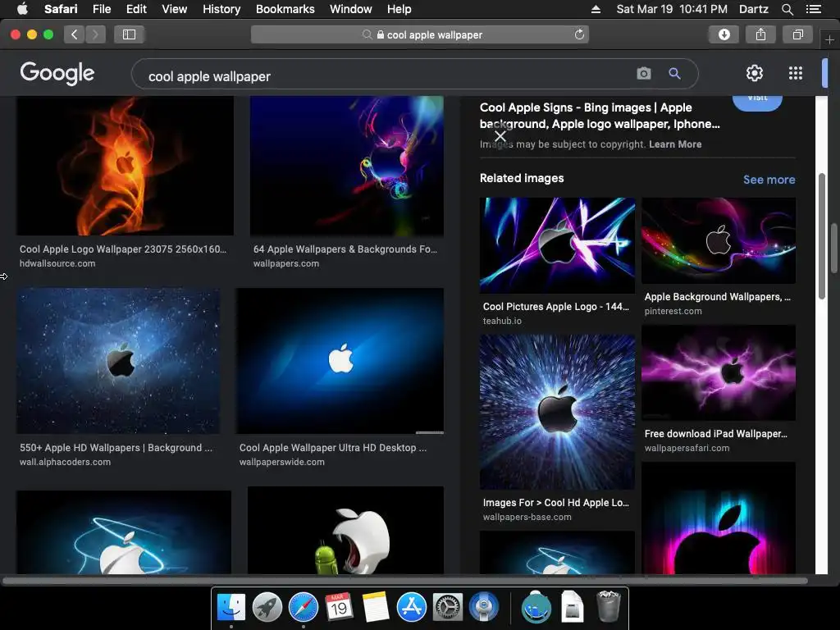This screenshot has width=840, height=630.
Task: Open wallpaperswide.com result caption
Action: point(282,462)
